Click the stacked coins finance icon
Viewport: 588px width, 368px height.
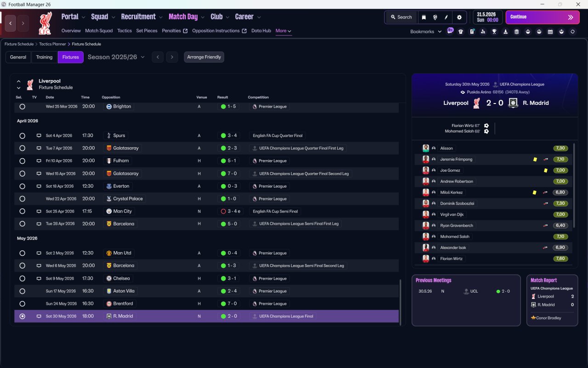(x=517, y=32)
